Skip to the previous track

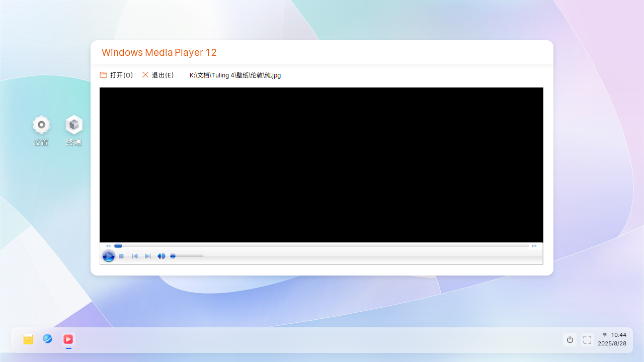pyautogui.click(x=135, y=256)
